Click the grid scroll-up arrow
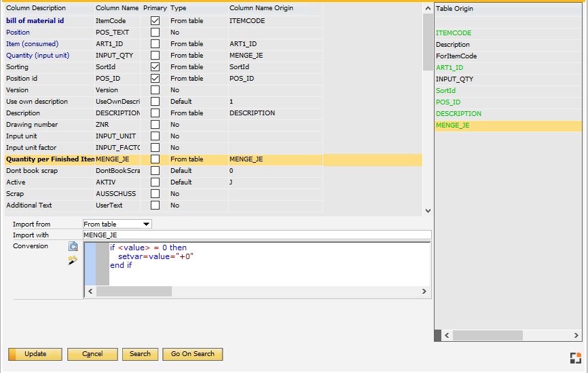Screen dimensions: 588x373 pos(428,8)
